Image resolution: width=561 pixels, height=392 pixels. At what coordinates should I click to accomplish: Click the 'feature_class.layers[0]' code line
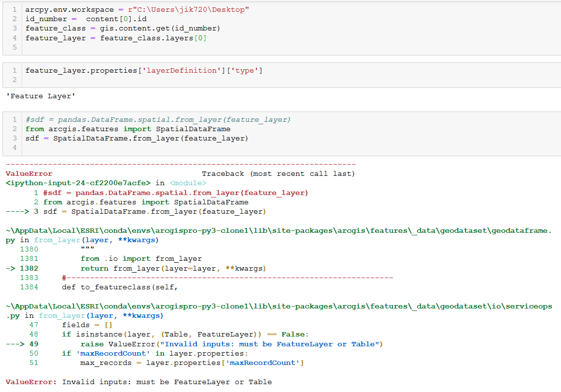pos(116,38)
